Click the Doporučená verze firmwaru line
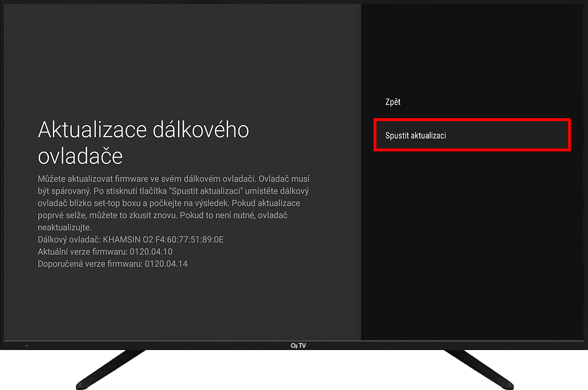 tap(112, 264)
